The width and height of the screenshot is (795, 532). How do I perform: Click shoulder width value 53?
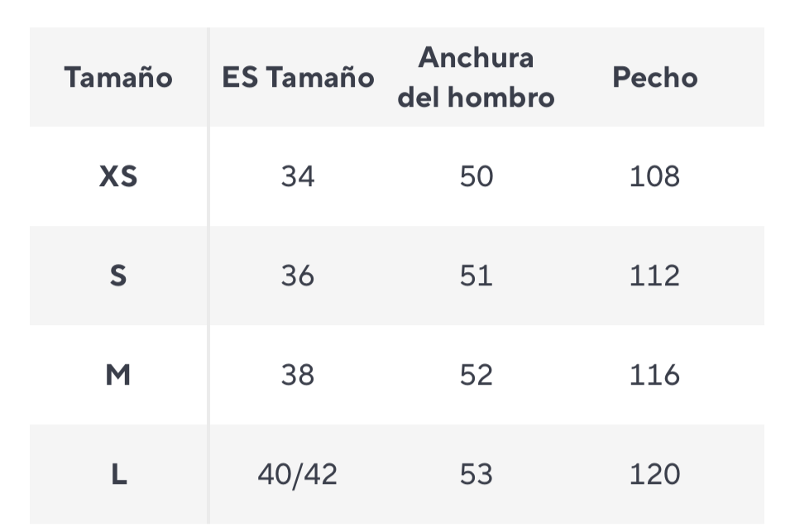476,474
